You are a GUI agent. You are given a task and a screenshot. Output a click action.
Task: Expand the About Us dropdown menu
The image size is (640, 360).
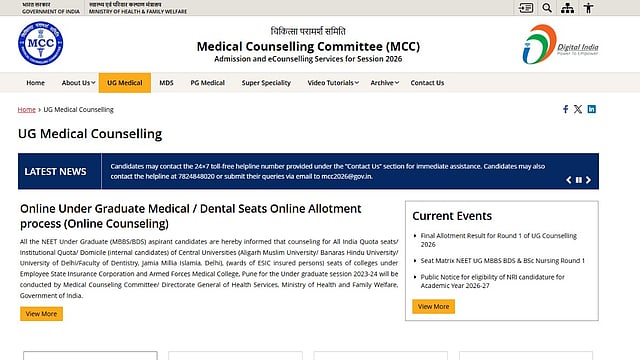[78, 83]
